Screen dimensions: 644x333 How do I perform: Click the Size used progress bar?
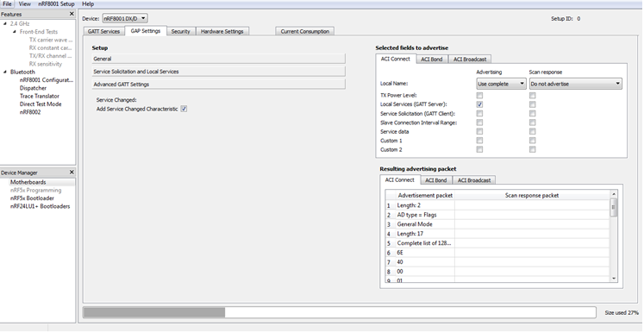click(x=340, y=312)
